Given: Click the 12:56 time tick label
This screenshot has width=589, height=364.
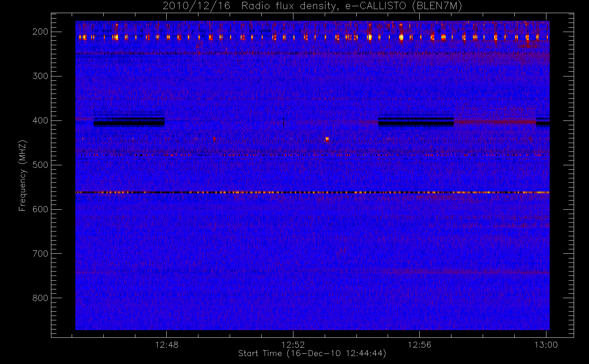Looking at the screenshot, I should pos(419,345).
